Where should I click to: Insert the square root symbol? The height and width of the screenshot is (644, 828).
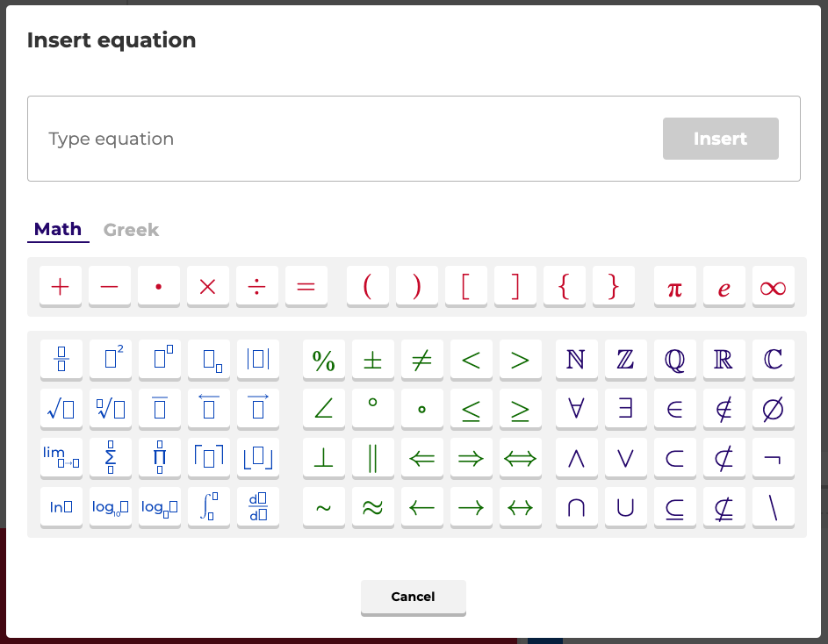pyautogui.click(x=61, y=408)
